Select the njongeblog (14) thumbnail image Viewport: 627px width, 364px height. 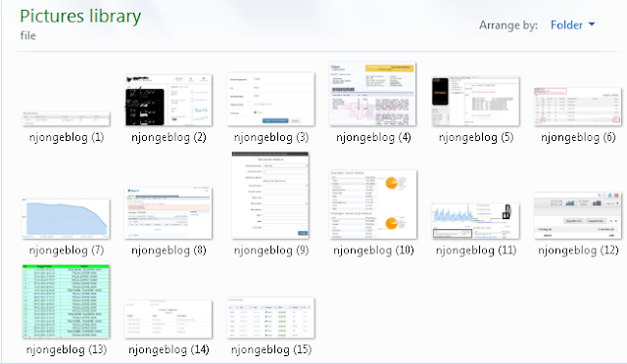point(169,319)
